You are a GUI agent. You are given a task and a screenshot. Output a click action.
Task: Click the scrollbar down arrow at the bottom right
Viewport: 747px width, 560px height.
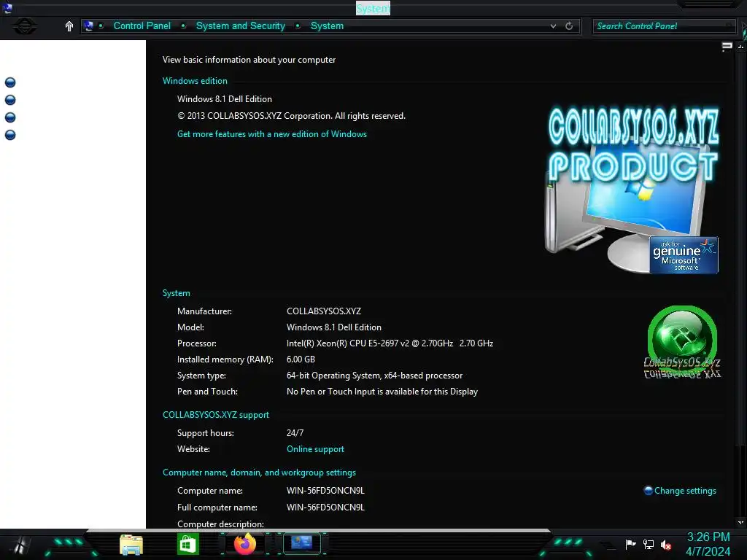740,522
